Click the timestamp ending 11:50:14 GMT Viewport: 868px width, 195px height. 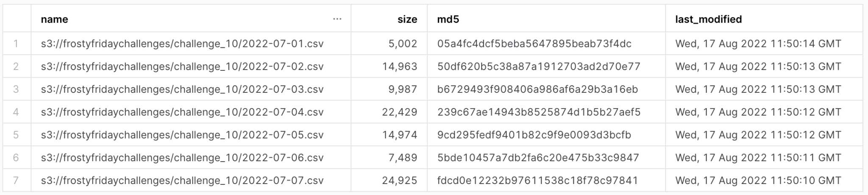(x=758, y=44)
